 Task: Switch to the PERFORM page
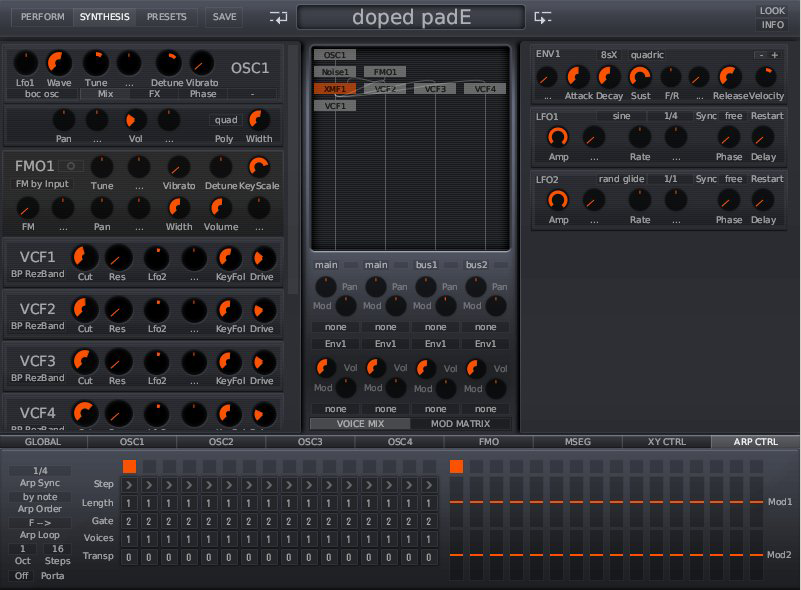pyautogui.click(x=43, y=17)
